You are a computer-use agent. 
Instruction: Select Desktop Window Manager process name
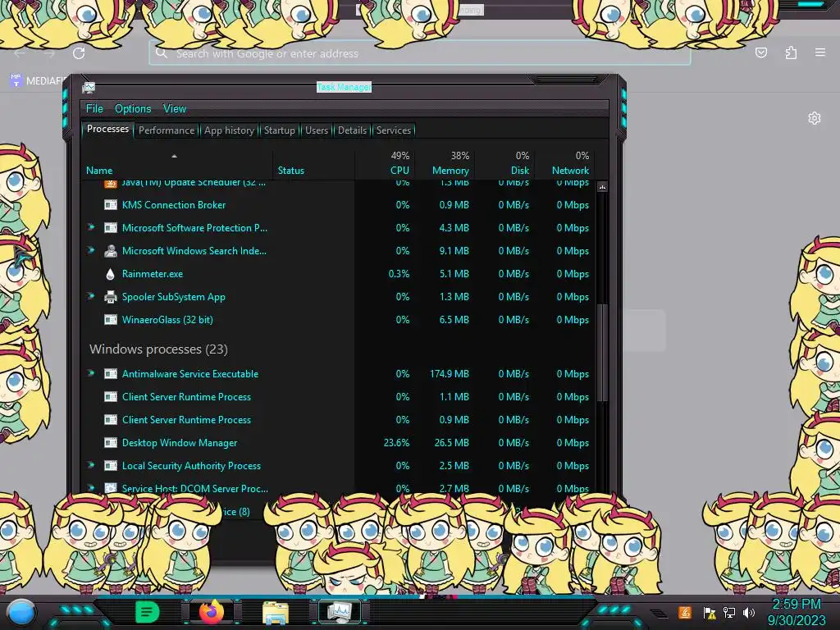[180, 443]
